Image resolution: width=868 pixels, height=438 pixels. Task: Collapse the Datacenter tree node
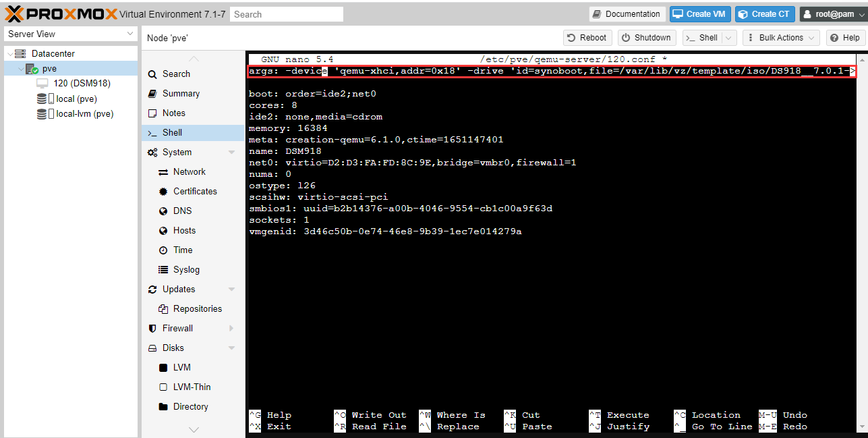pyautogui.click(x=9, y=54)
